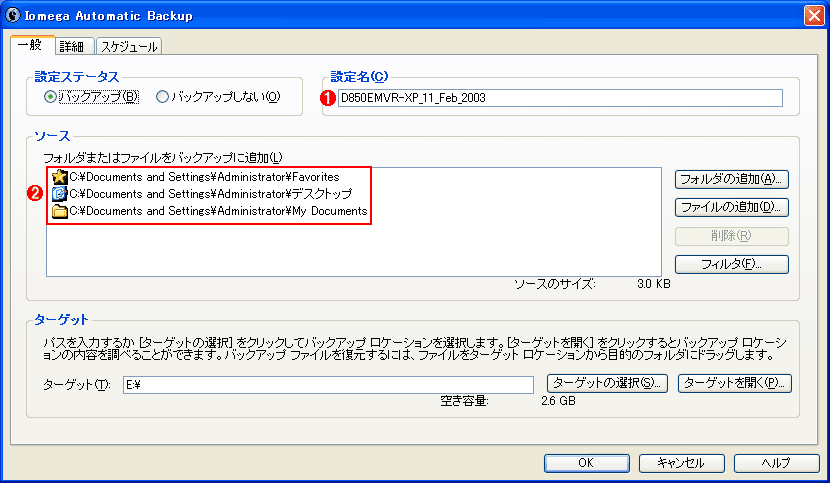Open the スケジュール tab
830x483 pixels.
point(129,47)
